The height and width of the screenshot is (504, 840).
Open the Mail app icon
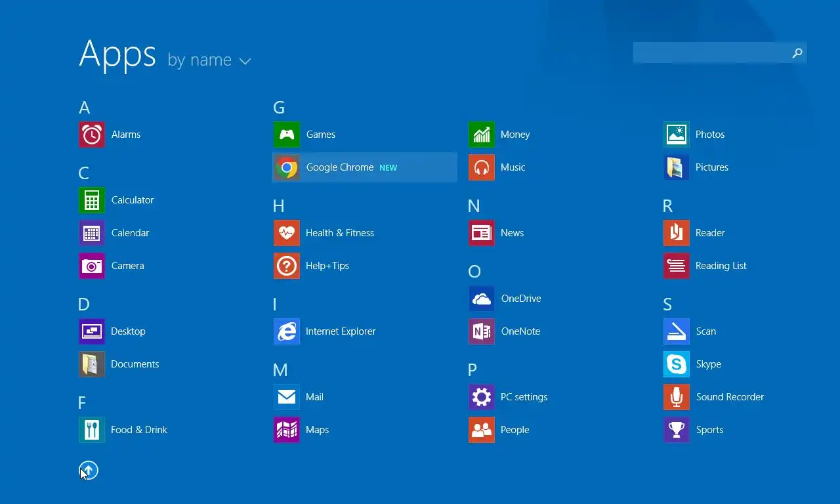click(x=287, y=397)
